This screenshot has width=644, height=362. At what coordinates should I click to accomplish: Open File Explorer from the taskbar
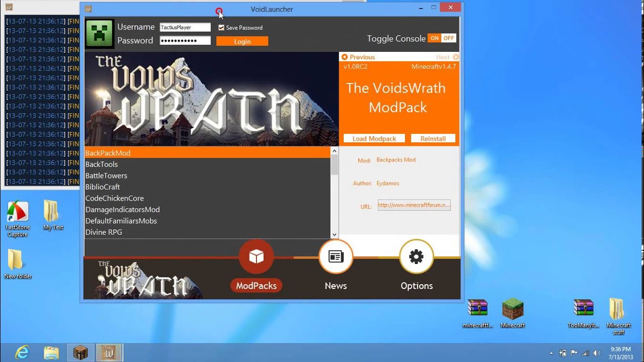pyautogui.click(x=51, y=352)
